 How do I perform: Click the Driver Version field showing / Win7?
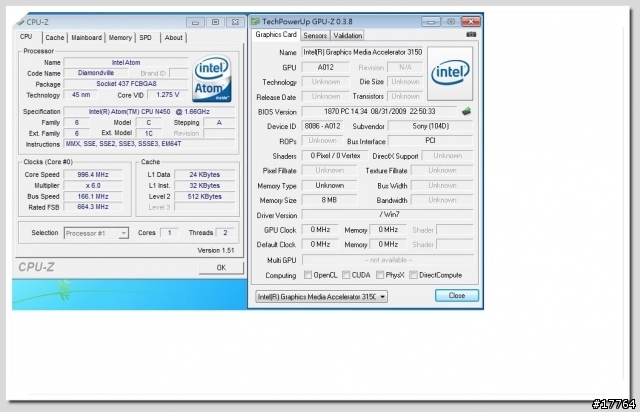387,215
